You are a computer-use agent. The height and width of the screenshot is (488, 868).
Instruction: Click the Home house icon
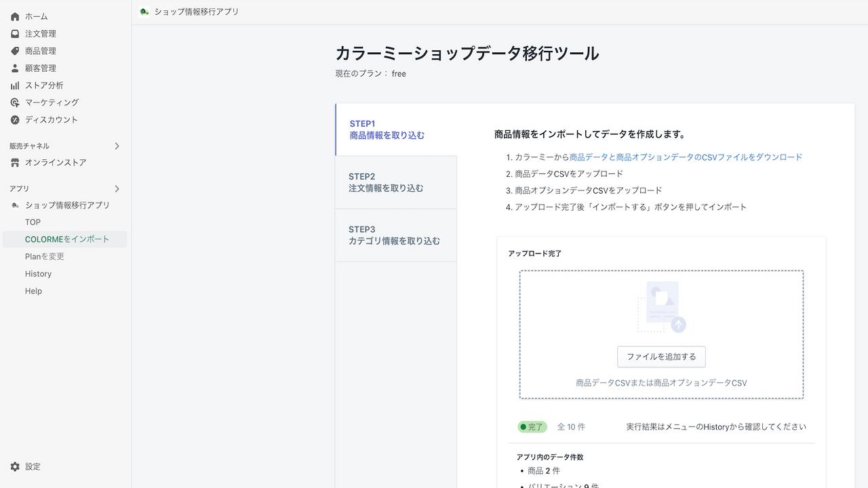pos(15,16)
